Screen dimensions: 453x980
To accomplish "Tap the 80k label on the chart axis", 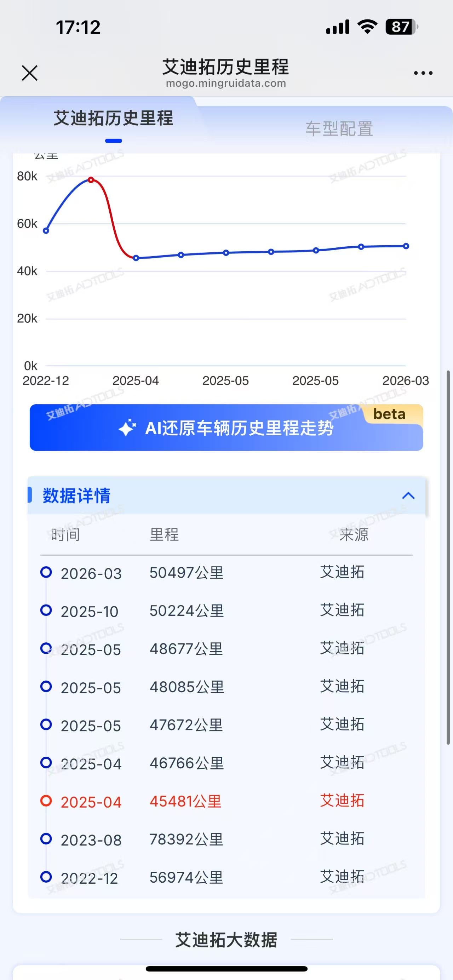I will (27, 176).
